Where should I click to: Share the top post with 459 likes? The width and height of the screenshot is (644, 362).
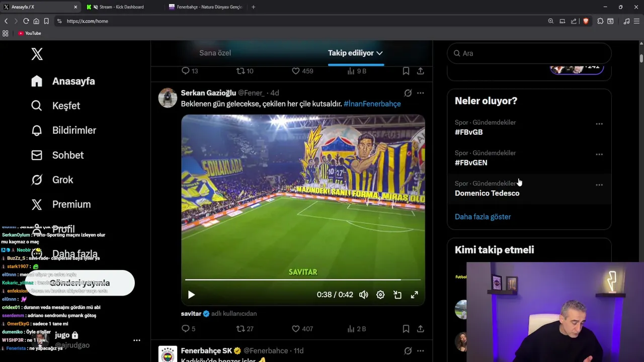coord(420,71)
